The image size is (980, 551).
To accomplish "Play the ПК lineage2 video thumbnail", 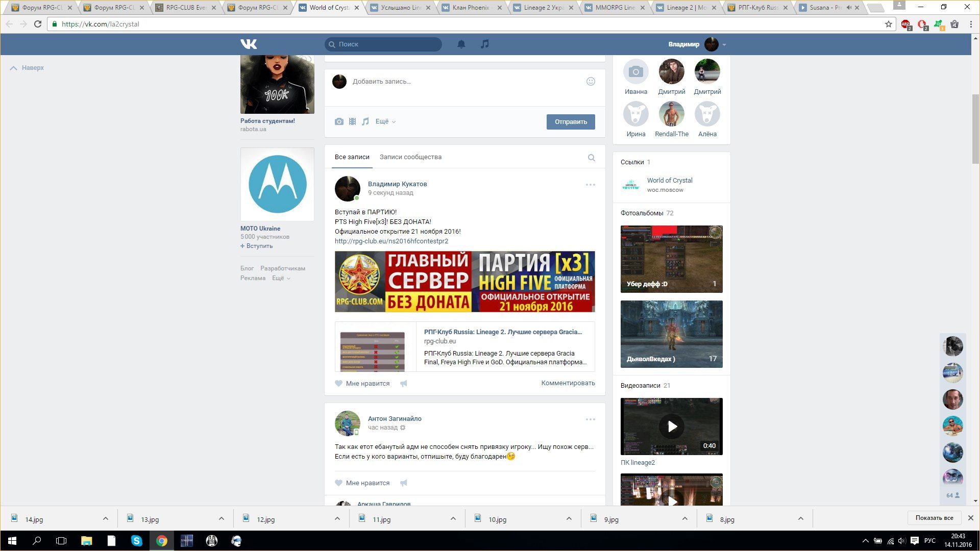I will click(x=671, y=427).
